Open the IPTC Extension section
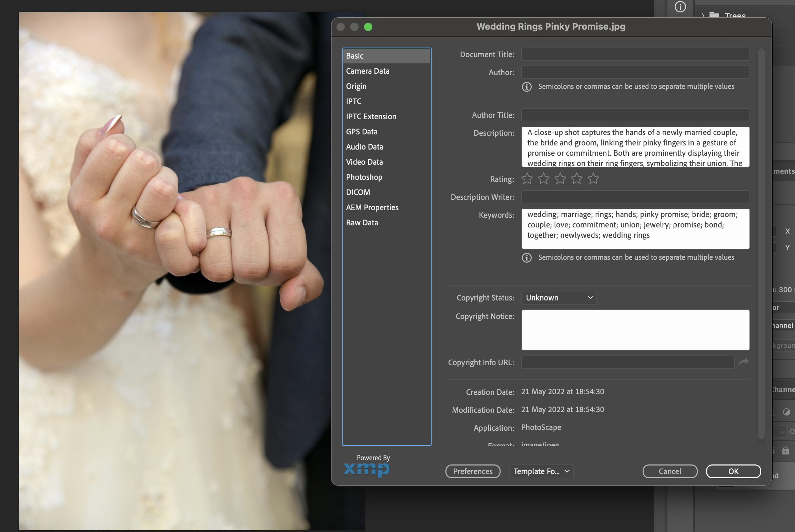 371,116
